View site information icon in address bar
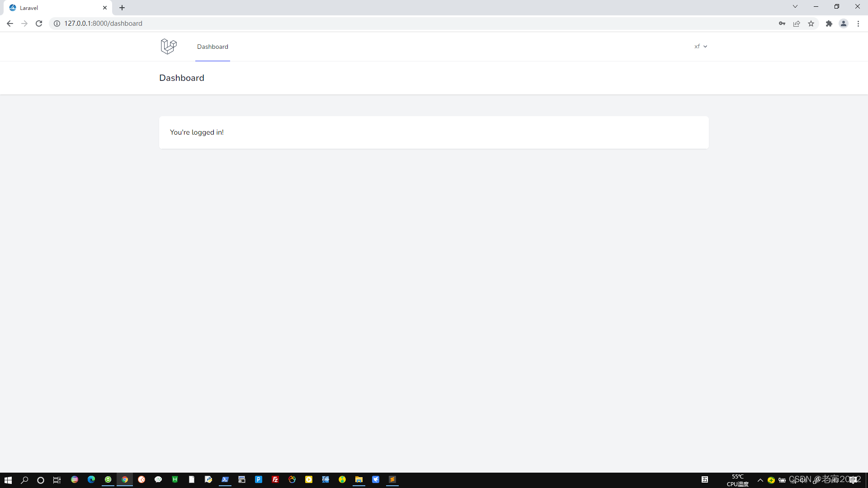This screenshot has width=868, height=488. pyautogui.click(x=57, y=23)
